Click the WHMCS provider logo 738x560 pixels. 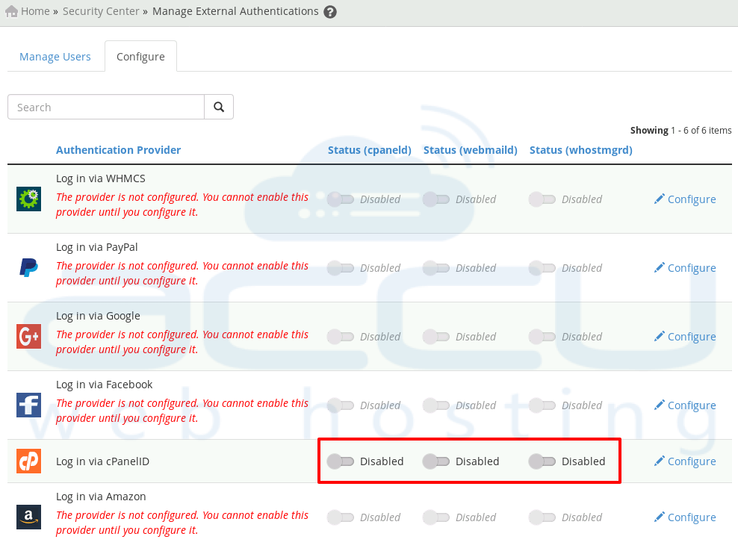coord(28,199)
